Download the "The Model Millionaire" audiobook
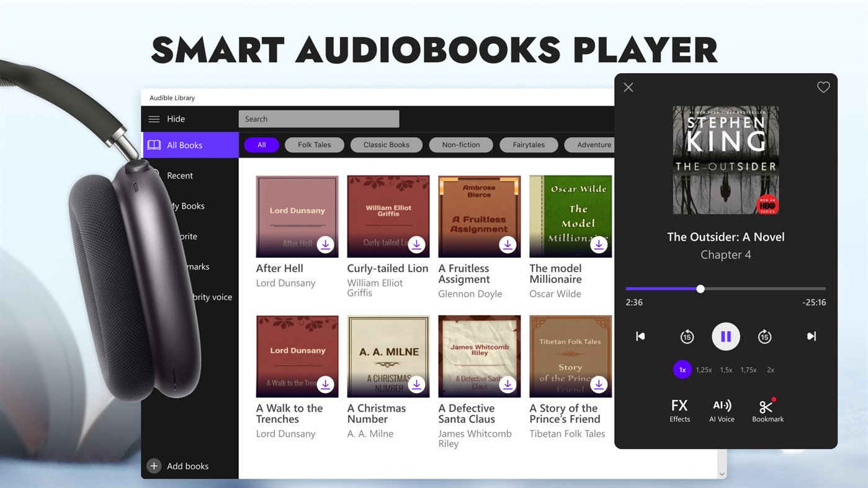 pyautogui.click(x=599, y=244)
